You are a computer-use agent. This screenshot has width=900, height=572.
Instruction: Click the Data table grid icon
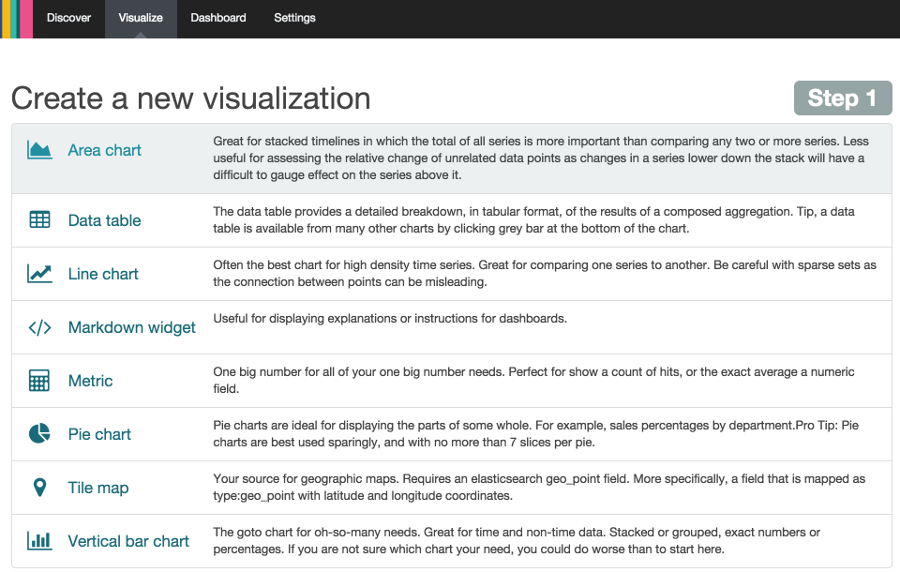[x=39, y=220]
